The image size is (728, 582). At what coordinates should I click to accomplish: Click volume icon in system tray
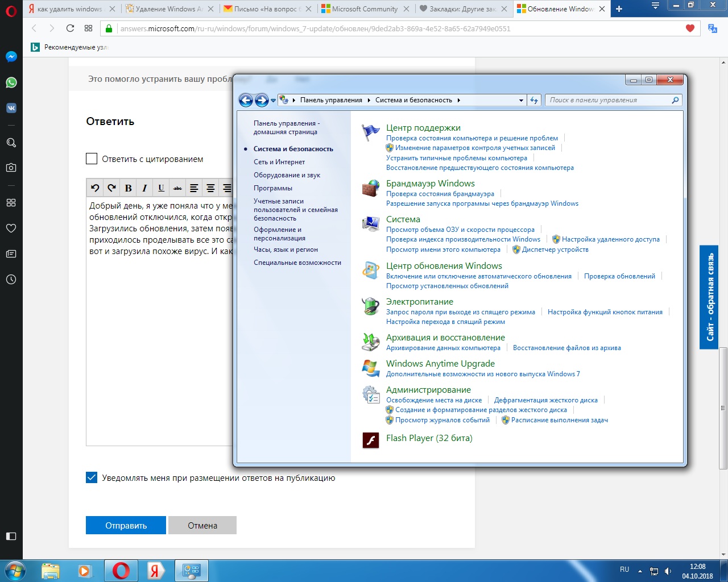pos(668,571)
